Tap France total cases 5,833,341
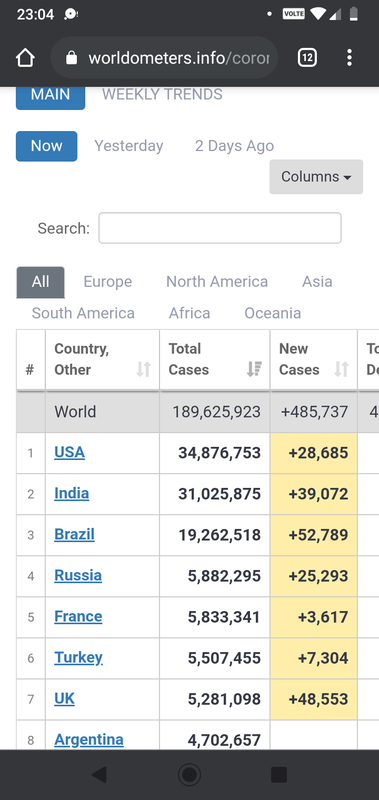379x800 pixels. (x=224, y=617)
